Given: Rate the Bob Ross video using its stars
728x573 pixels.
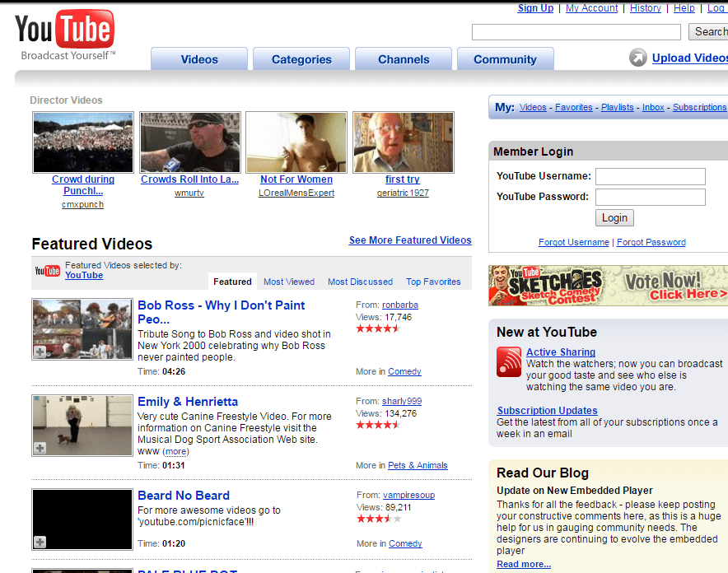Looking at the screenshot, I should point(378,329).
